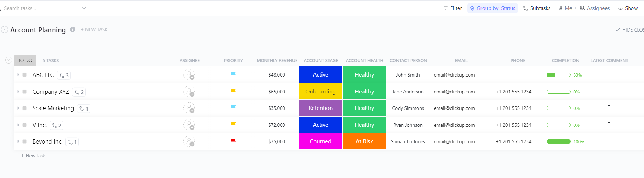Viewport: 644px width, 178px height.
Task: Toggle Subtasks display
Action: coord(536,8)
